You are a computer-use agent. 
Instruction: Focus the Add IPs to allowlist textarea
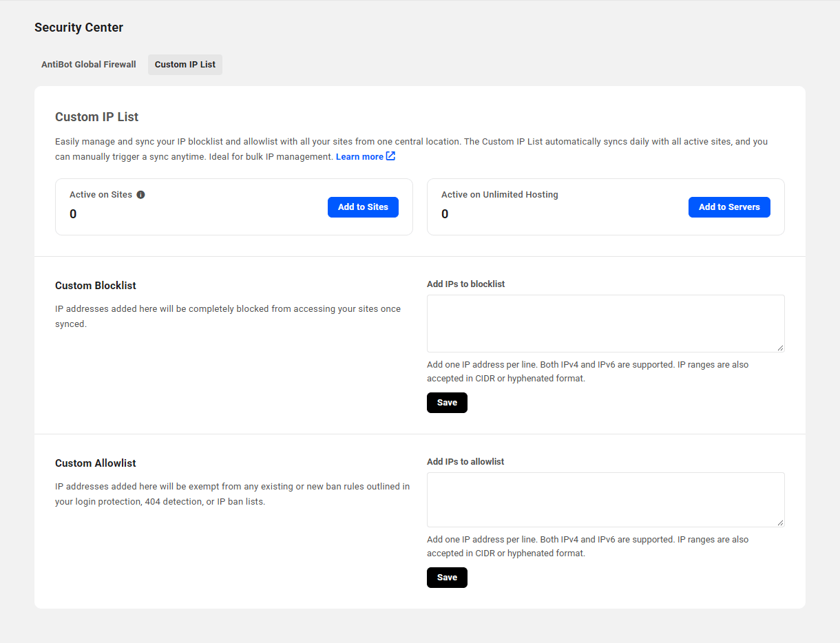click(x=606, y=500)
